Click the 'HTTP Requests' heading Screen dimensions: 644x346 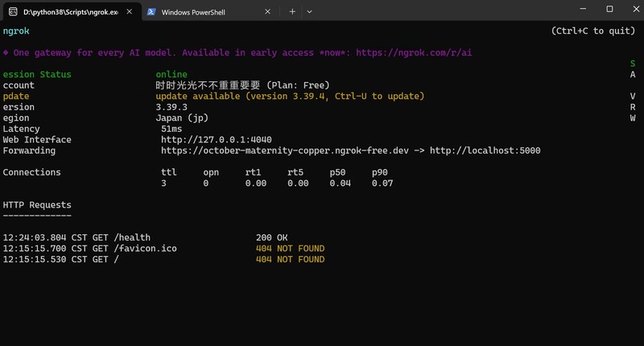(x=37, y=205)
